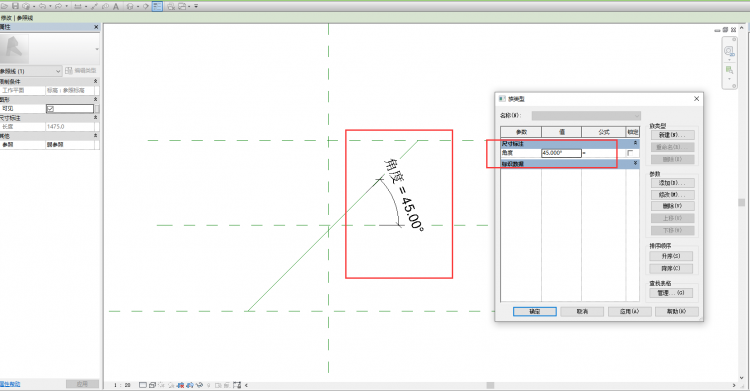Click the 锁定 column header
Viewport: 750px width, 391px height.
click(x=633, y=132)
